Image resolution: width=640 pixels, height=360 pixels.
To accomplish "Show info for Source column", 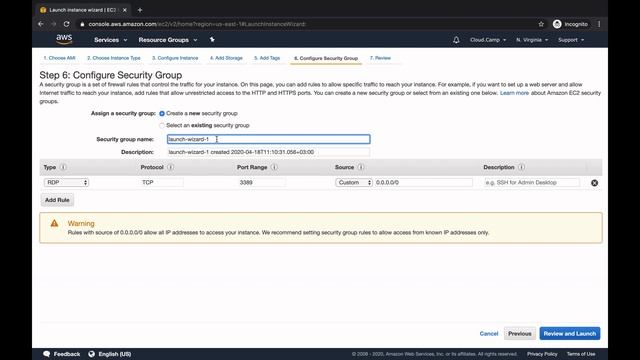I will [x=361, y=167].
